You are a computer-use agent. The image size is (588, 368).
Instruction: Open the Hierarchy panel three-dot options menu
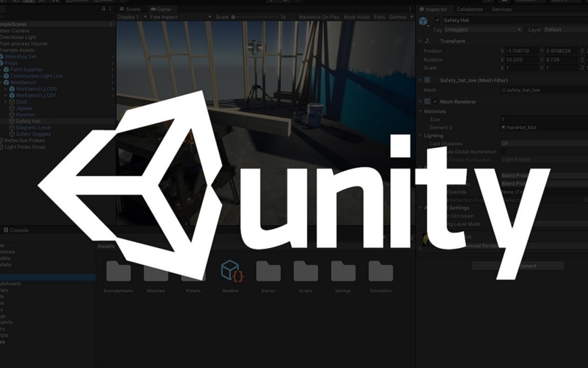(x=110, y=9)
